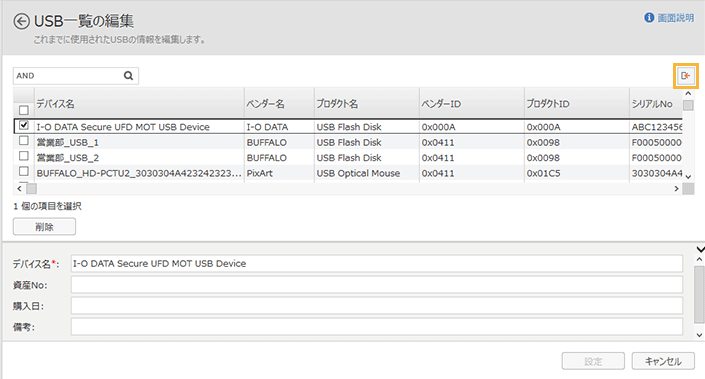Click horizontal scrollbar left arrow

(x=19, y=189)
